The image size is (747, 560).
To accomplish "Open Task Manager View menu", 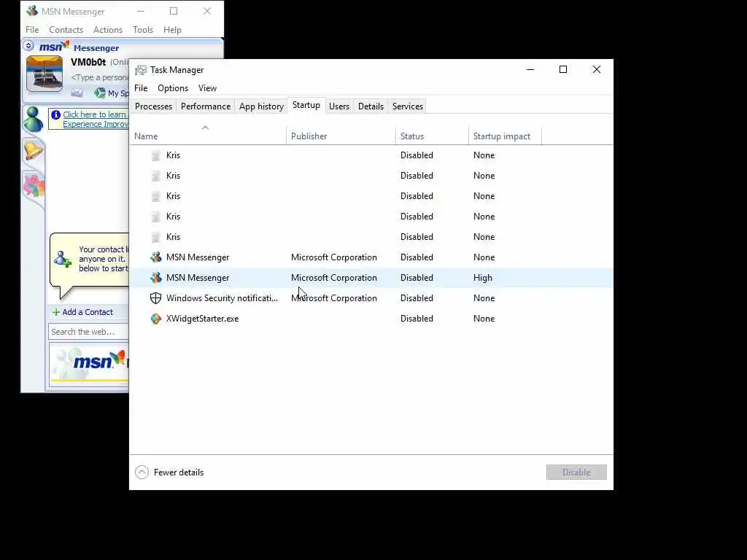I will click(207, 88).
